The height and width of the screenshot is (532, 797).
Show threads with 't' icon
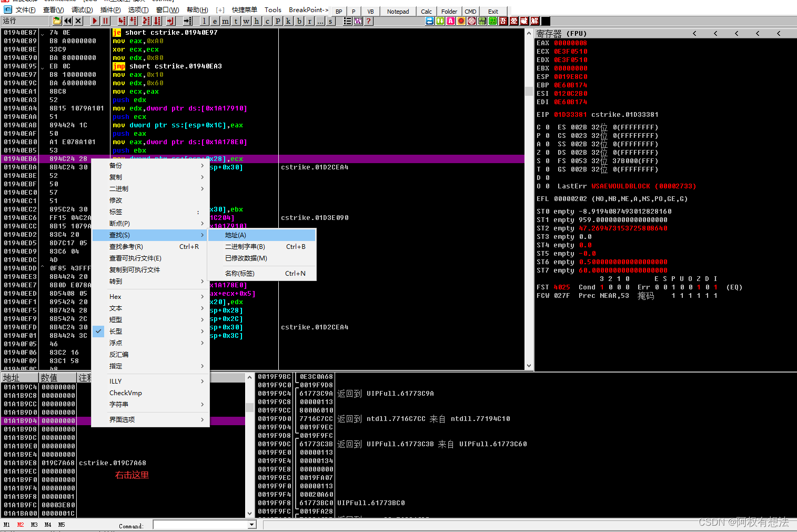click(x=236, y=21)
